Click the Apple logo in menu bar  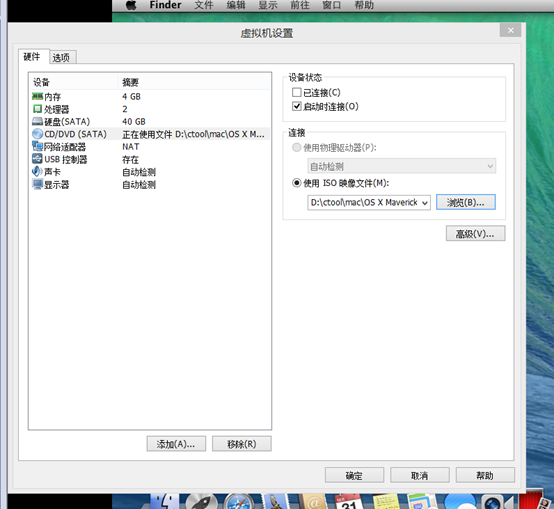pos(131,5)
